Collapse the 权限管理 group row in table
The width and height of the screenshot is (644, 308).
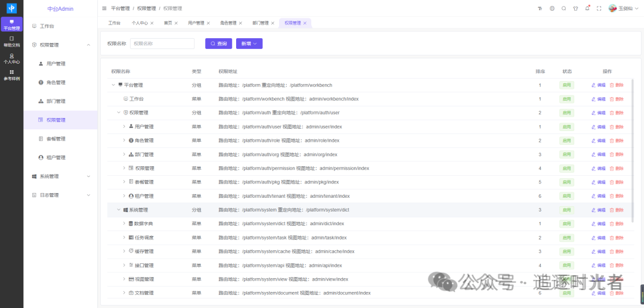pos(119,113)
